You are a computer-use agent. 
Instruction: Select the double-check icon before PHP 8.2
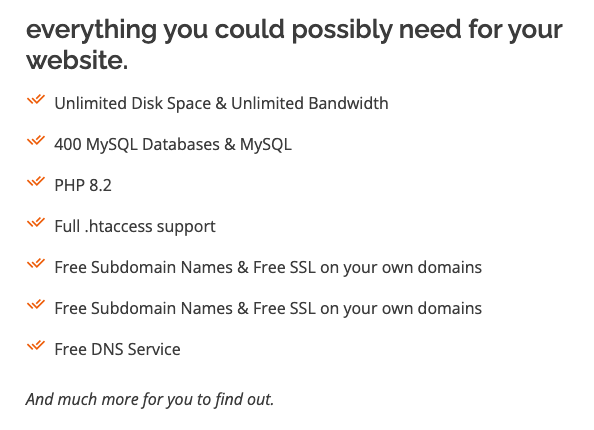point(36,182)
